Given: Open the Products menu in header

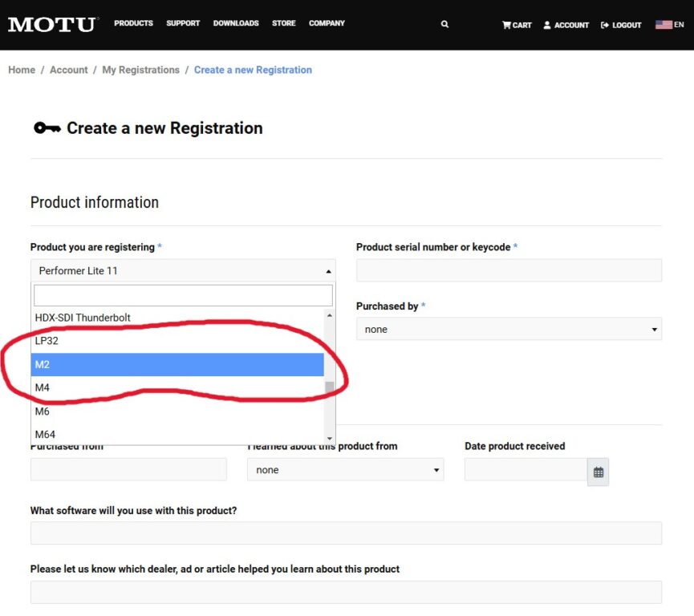Looking at the screenshot, I should click(x=133, y=23).
